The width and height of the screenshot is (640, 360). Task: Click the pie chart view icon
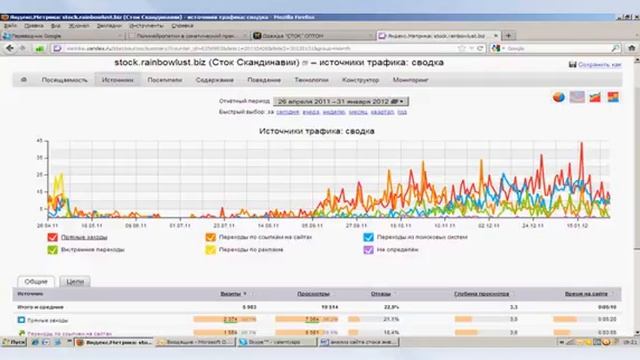point(559,97)
